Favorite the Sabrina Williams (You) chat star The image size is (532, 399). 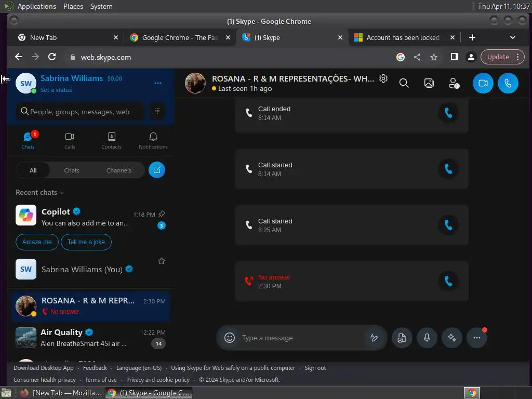click(162, 261)
